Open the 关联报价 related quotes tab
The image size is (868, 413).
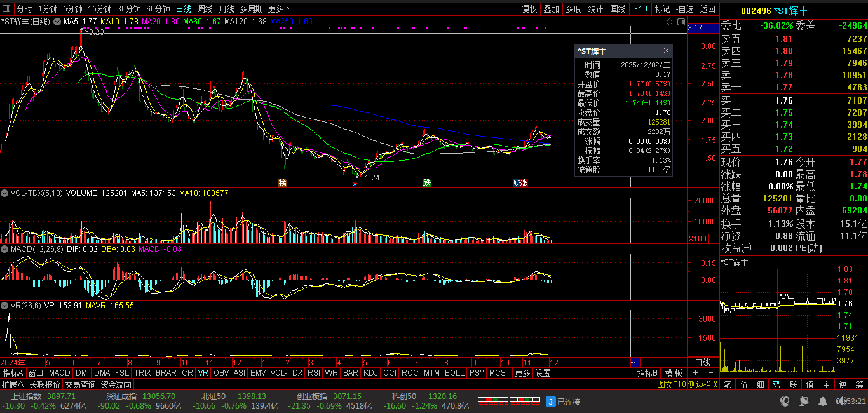tap(44, 384)
